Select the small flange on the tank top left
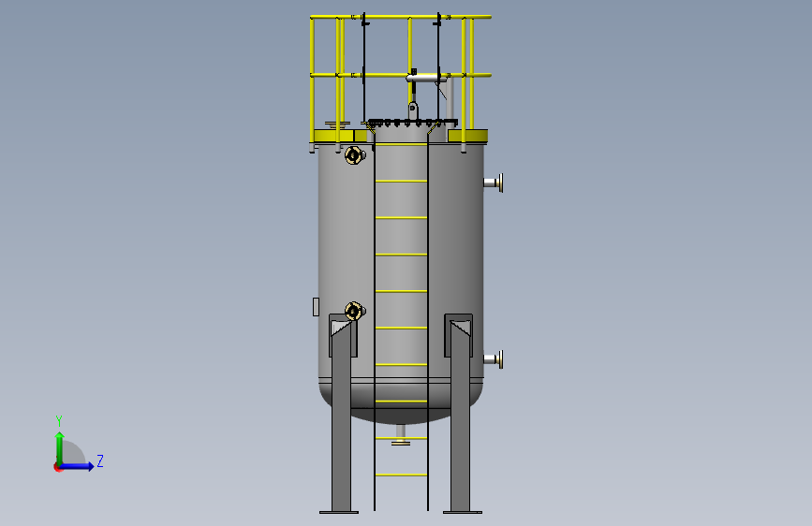This screenshot has height=526, width=812. coord(337,124)
